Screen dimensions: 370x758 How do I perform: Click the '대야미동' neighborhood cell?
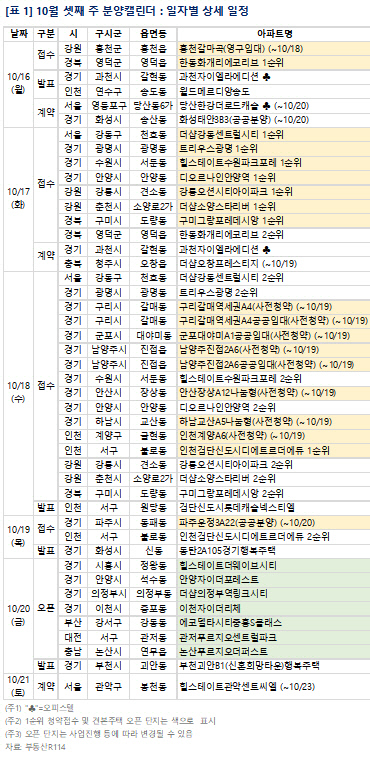[152, 335]
